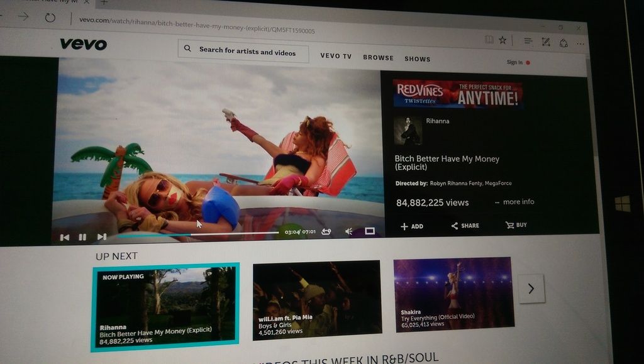Screen dimensions: 644x364
Task: Play will.i.am Boys & Girls video
Action: [317, 300]
